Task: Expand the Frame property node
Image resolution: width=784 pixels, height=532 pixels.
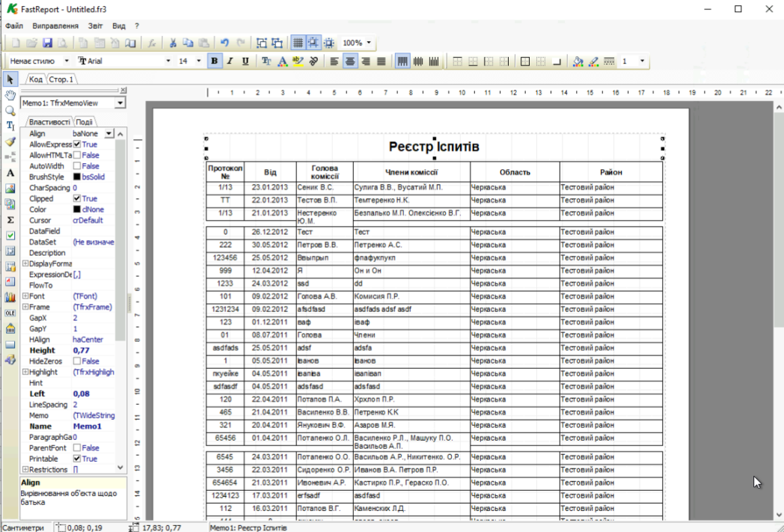Action: click(x=25, y=307)
